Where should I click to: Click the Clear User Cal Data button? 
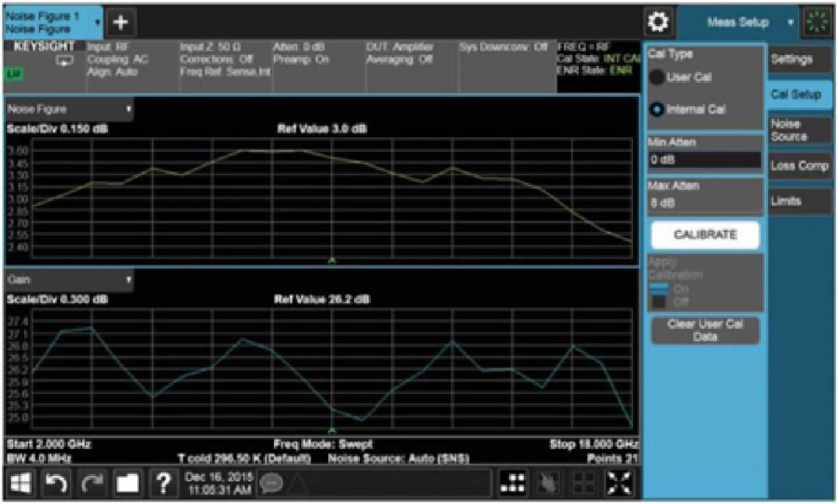pyautogui.click(x=705, y=330)
